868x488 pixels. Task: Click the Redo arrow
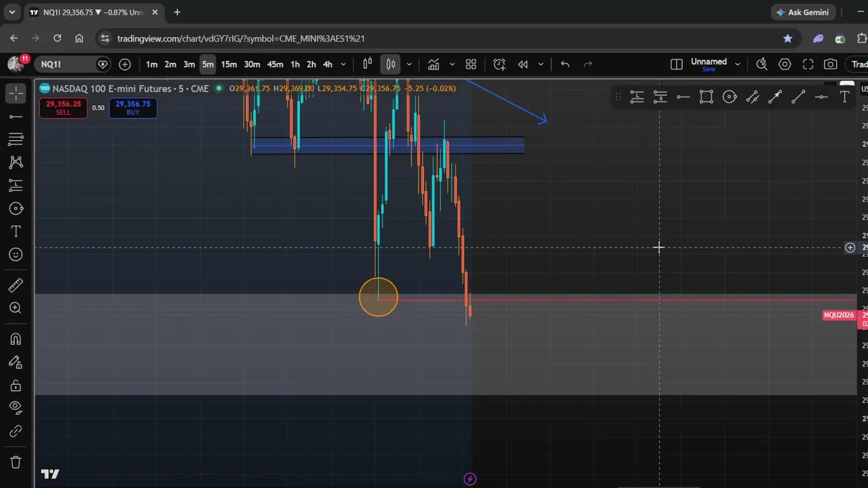[x=588, y=64]
